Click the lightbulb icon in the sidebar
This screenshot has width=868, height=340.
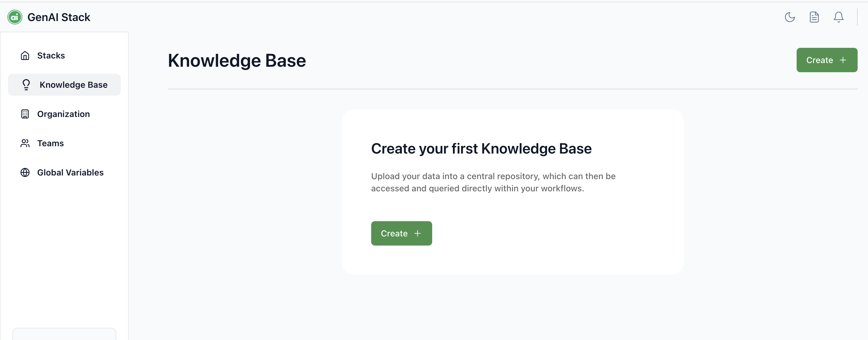(26, 84)
